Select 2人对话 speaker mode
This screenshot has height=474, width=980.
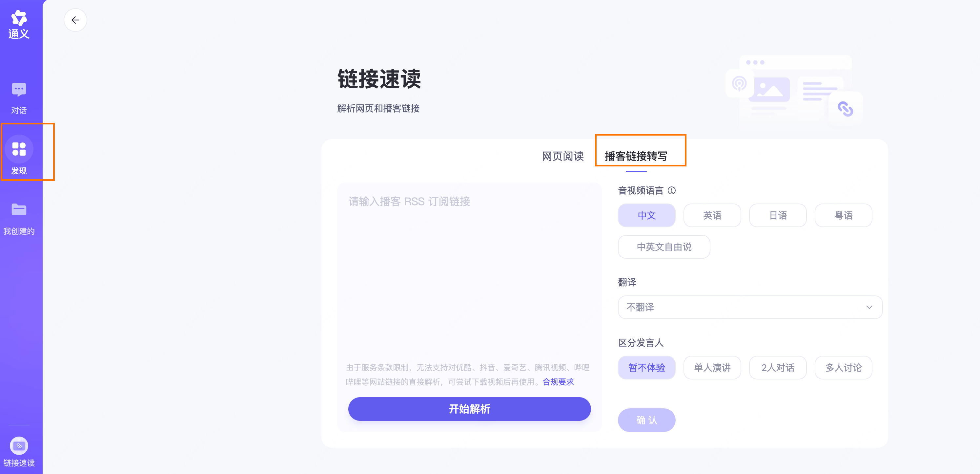(x=778, y=368)
